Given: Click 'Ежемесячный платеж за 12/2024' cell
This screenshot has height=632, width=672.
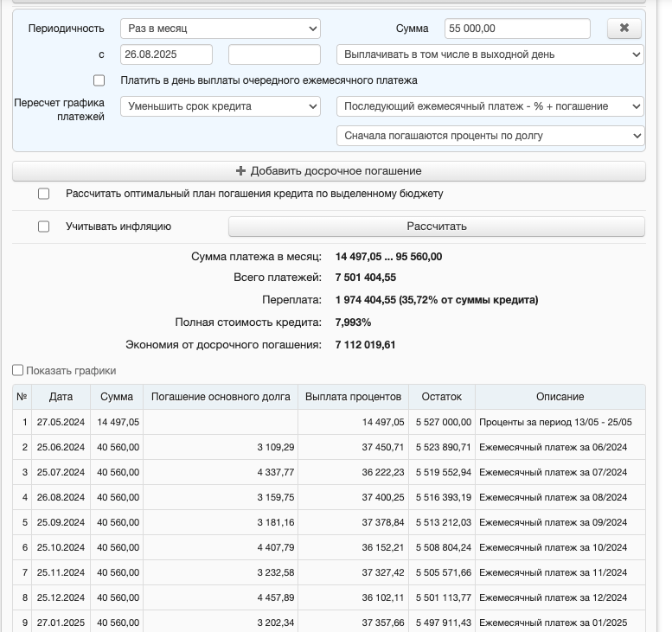Looking at the screenshot, I should [x=560, y=597].
